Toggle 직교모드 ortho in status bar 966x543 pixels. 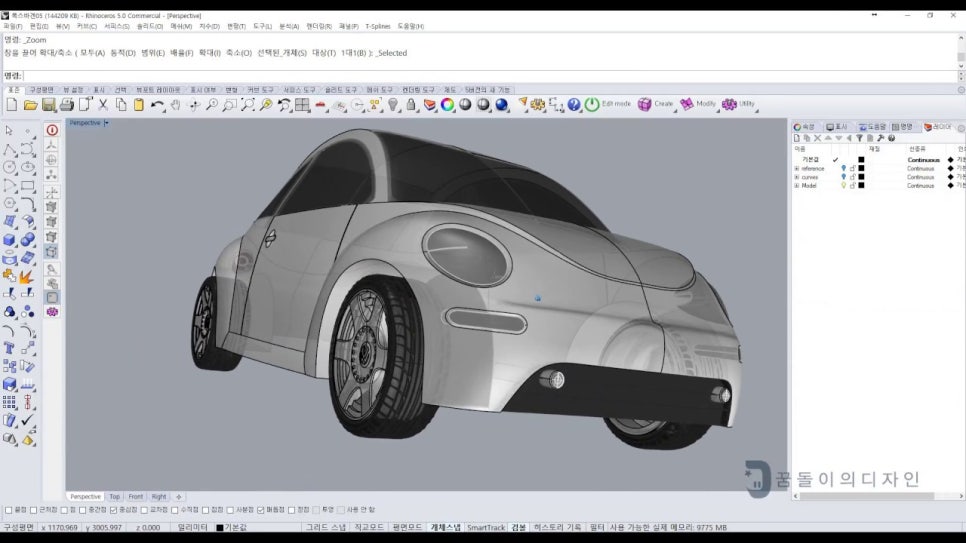pyautogui.click(x=369, y=528)
